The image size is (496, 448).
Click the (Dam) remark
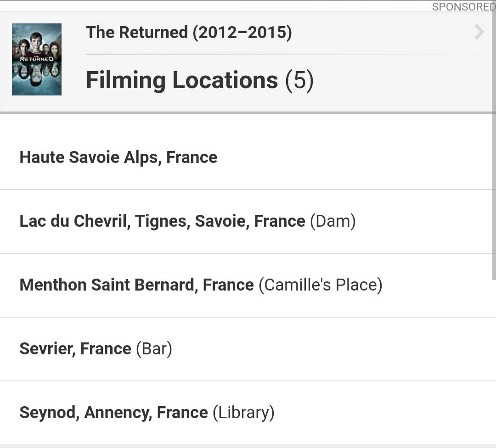click(333, 221)
